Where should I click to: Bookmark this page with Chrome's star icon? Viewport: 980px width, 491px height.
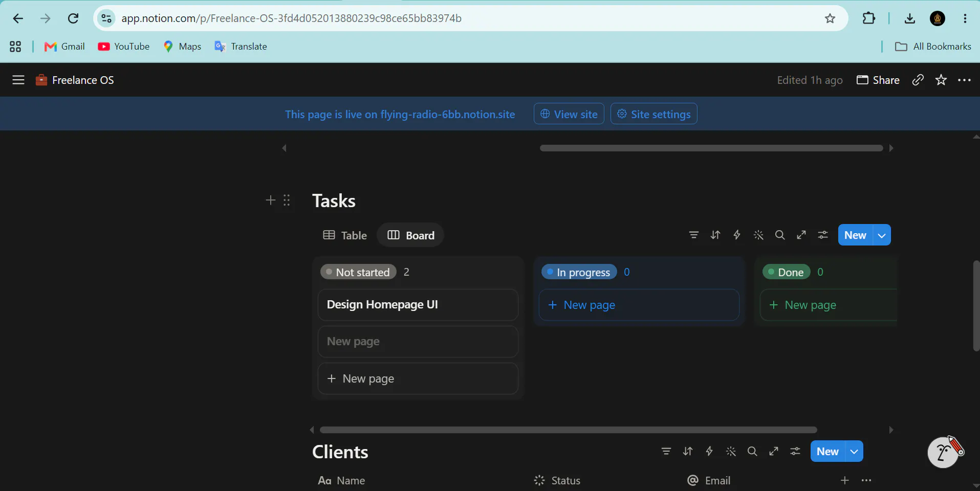pos(830,18)
